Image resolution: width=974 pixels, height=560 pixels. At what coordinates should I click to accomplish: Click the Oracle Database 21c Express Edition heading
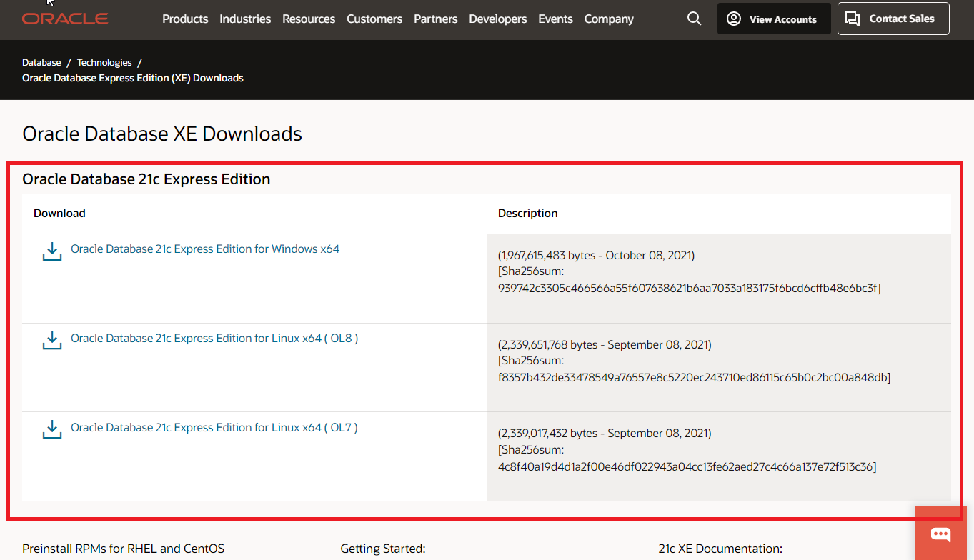coord(146,179)
